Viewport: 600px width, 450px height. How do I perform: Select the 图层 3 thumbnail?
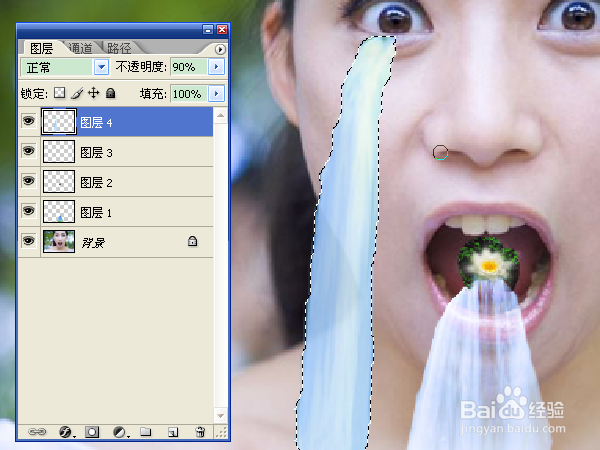click(59, 152)
